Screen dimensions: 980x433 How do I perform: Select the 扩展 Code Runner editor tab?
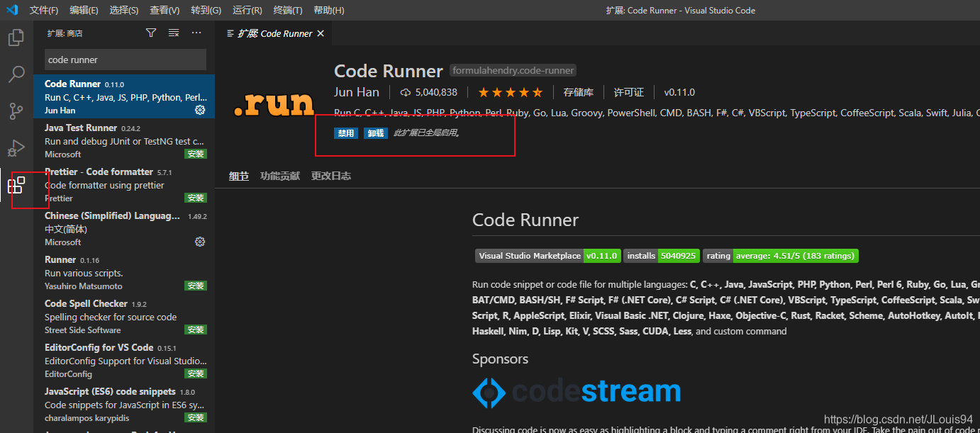coord(274,33)
